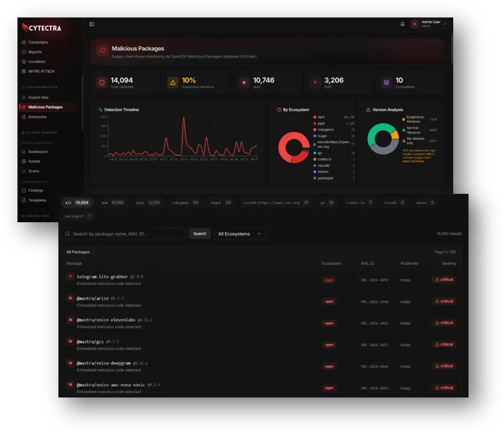Click the notification bell icon

[402, 24]
